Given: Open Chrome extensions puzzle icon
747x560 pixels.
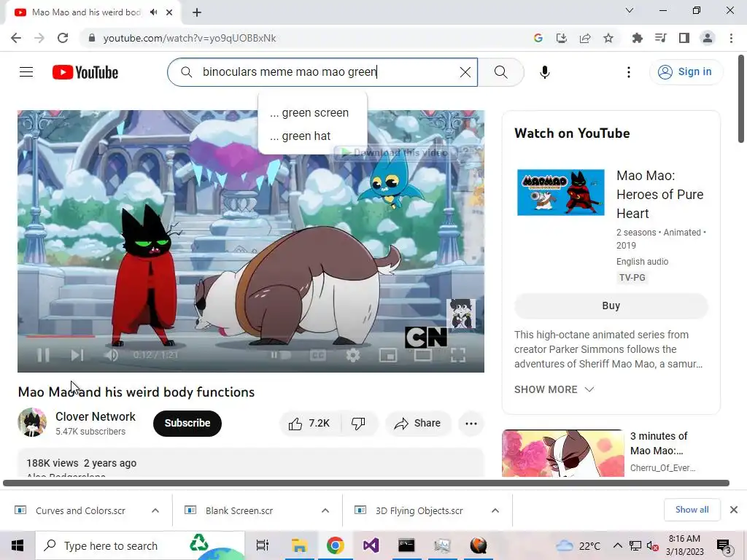Looking at the screenshot, I should [x=638, y=38].
